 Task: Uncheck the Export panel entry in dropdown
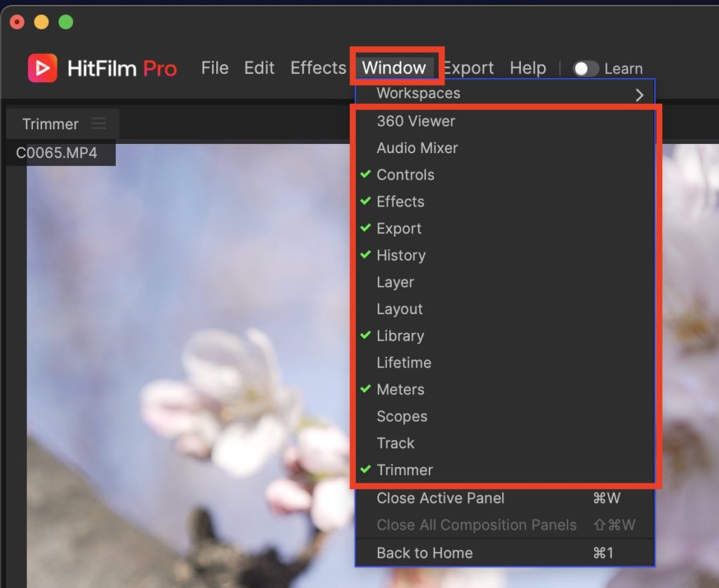[x=505, y=228]
